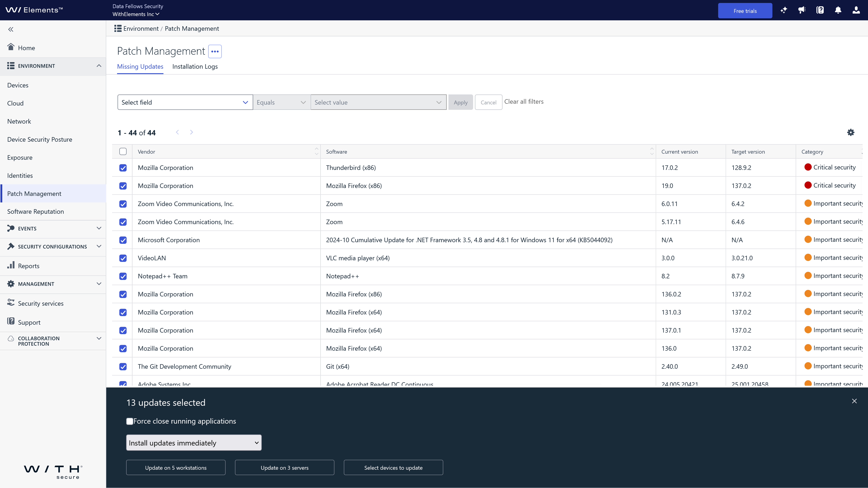Open Patch Management three-dots menu
The image size is (868, 488).
(x=215, y=52)
